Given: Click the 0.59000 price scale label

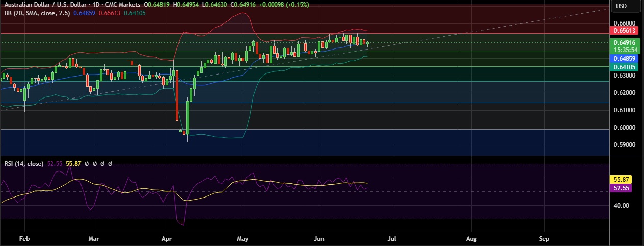Looking at the screenshot, I should pyautogui.click(x=624, y=145).
